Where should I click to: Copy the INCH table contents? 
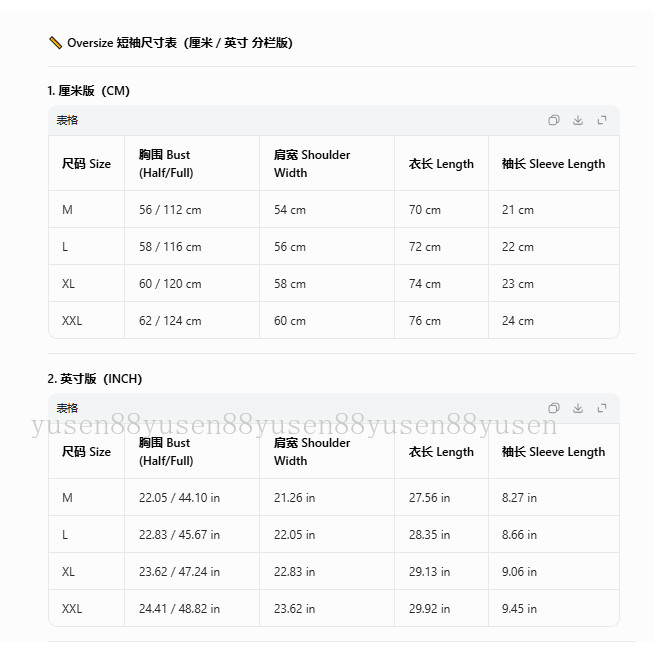coord(553,408)
